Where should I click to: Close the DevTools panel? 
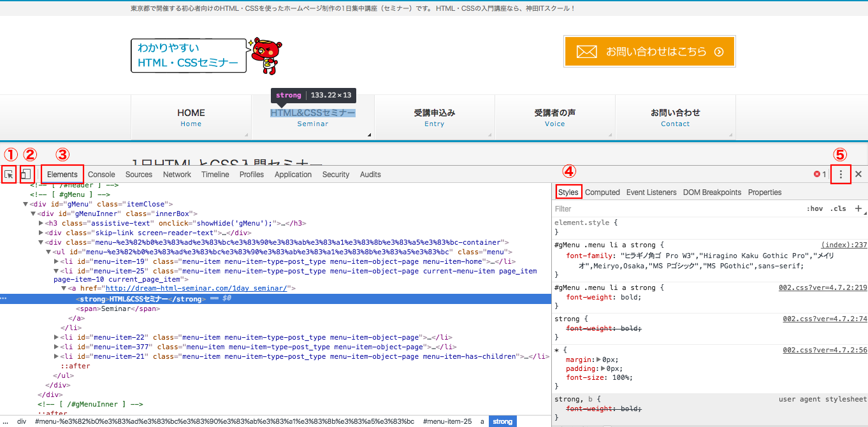pyautogui.click(x=858, y=174)
